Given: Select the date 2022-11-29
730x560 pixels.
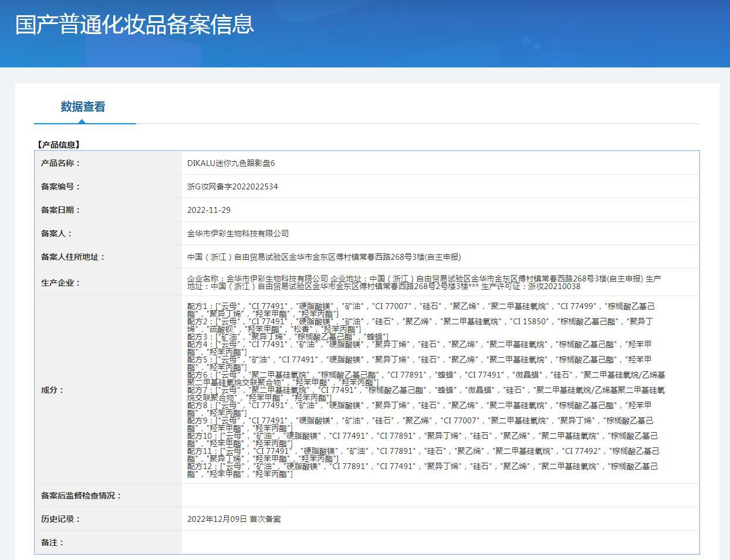Looking at the screenshot, I should 209,210.
